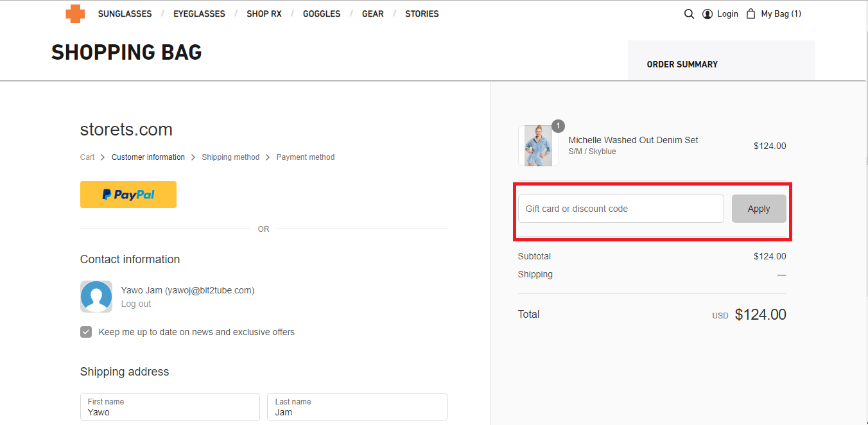Open the shopping bag icon

tap(751, 13)
